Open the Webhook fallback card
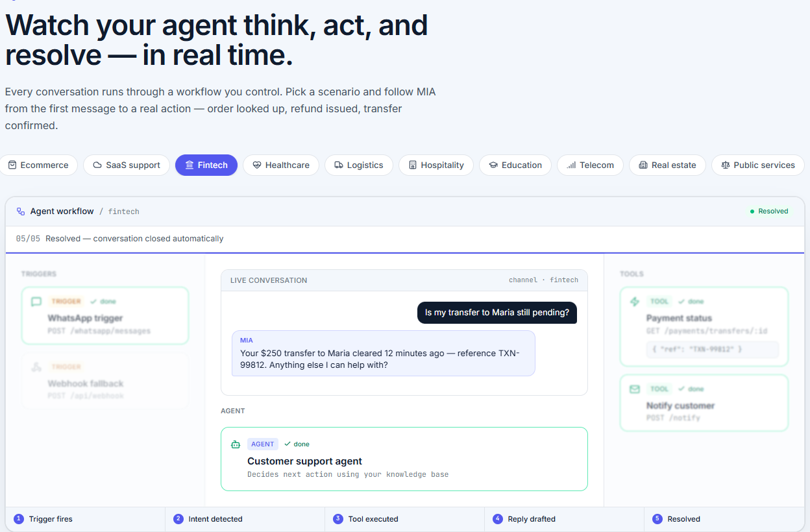Image resolution: width=810 pixels, height=532 pixels. 105,381
